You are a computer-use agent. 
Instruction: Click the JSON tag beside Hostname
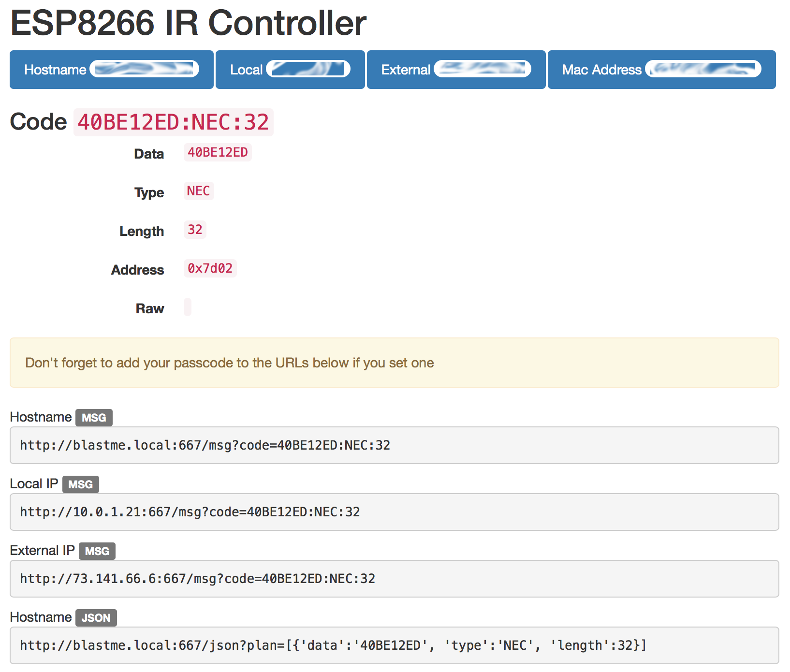coord(96,617)
